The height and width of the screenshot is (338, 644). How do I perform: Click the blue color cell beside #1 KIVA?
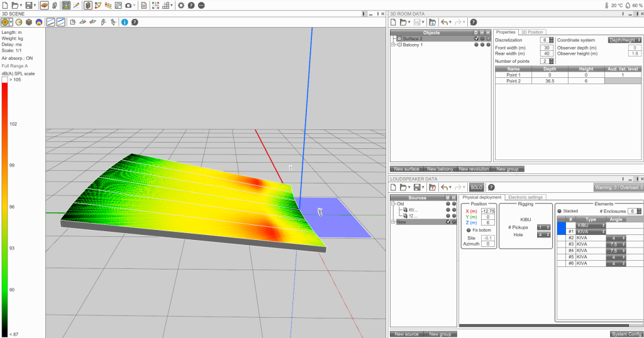(562, 232)
